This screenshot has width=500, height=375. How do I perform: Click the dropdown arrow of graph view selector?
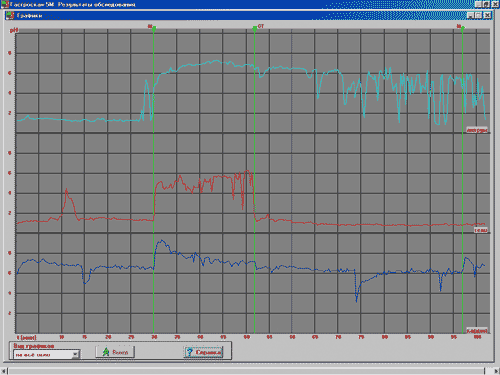[x=76, y=355]
